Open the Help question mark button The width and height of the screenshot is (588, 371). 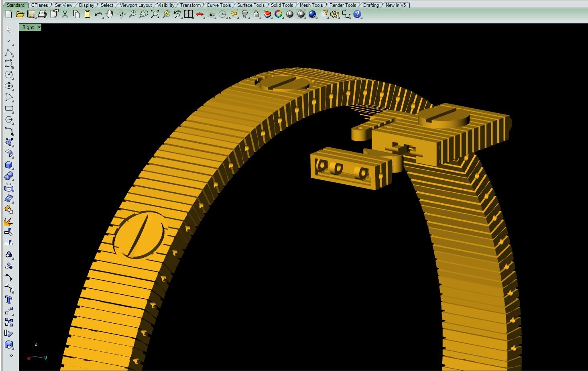[x=357, y=14]
